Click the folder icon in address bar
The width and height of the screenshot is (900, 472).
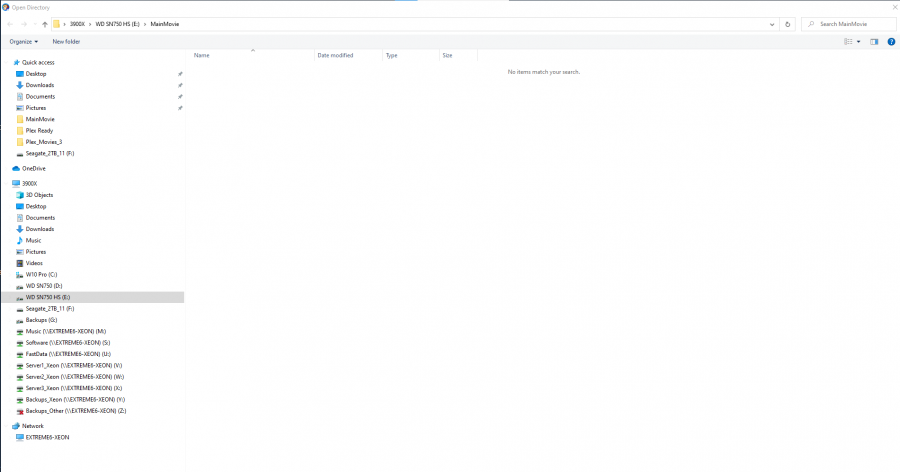click(56, 24)
